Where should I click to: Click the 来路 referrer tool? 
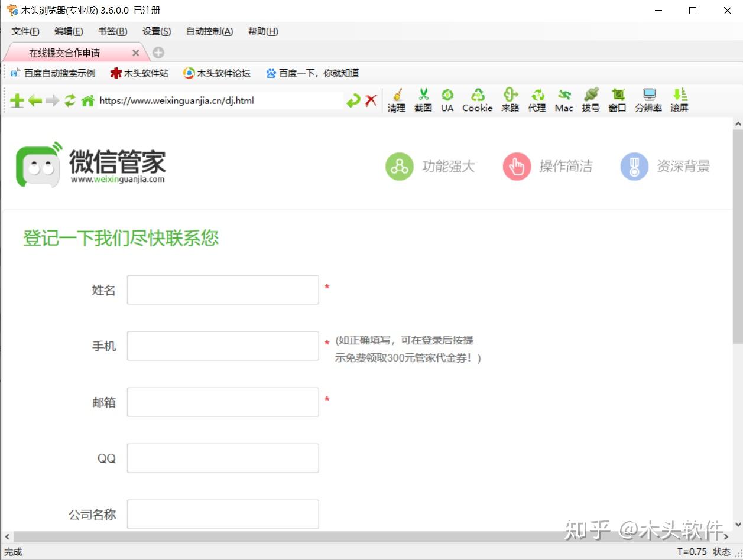coord(510,100)
